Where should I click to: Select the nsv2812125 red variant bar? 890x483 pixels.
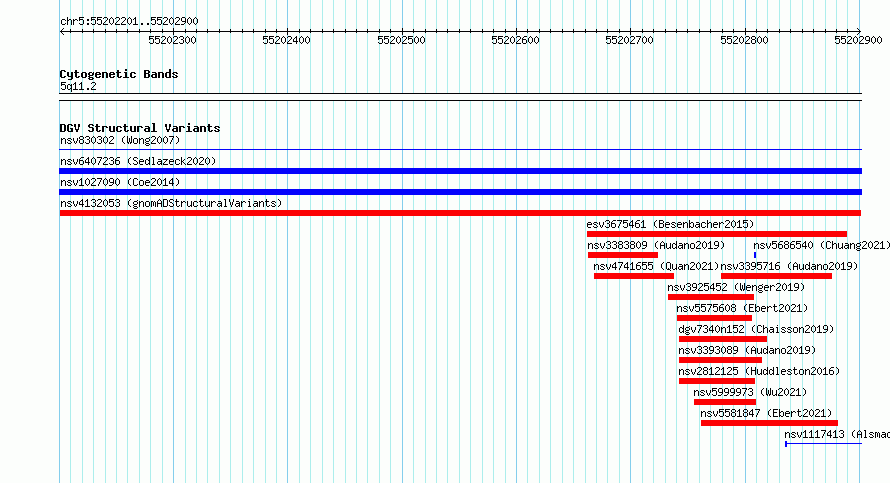(717, 381)
